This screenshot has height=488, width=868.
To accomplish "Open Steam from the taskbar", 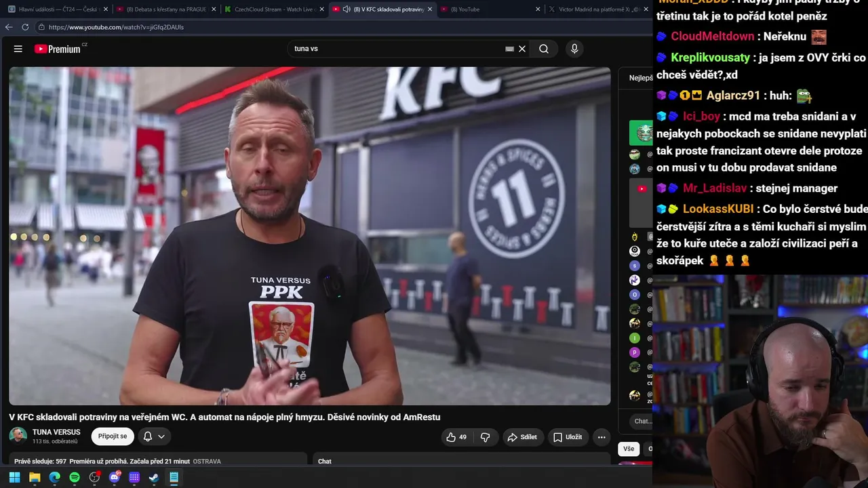I will (154, 477).
